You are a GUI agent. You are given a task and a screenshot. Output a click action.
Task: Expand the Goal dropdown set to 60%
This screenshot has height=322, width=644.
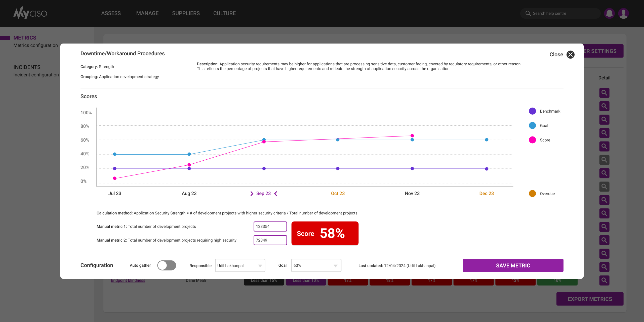click(316, 265)
